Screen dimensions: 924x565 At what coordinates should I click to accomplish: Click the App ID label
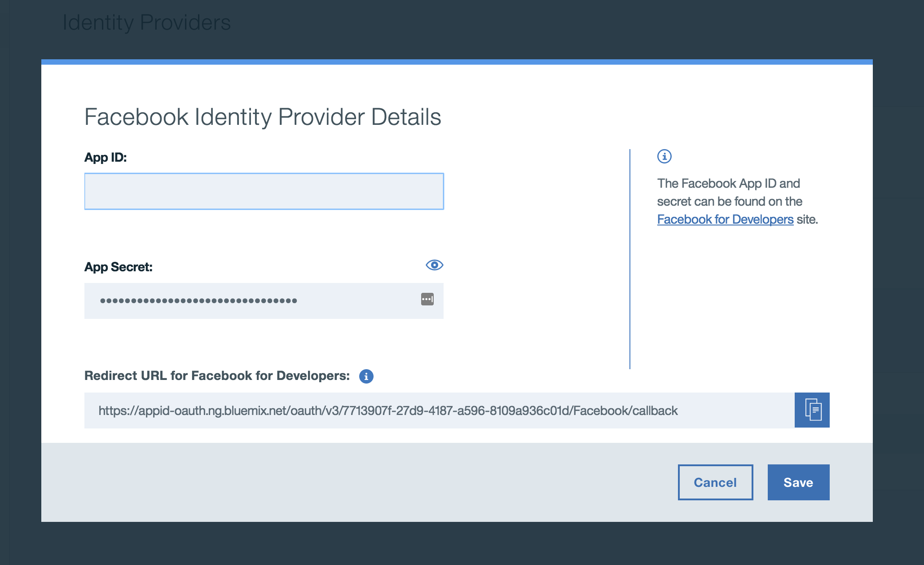click(106, 158)
